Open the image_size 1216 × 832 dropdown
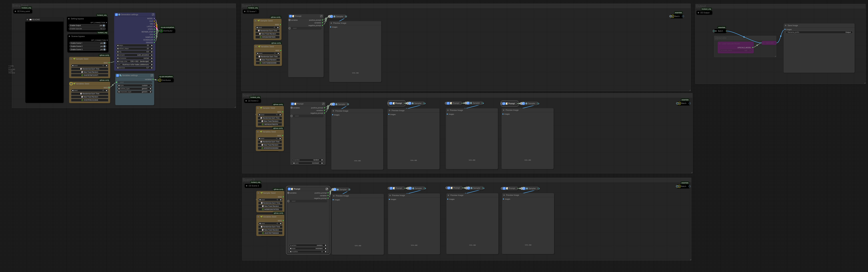Screen dimensions: 868x272 point(135,61)
